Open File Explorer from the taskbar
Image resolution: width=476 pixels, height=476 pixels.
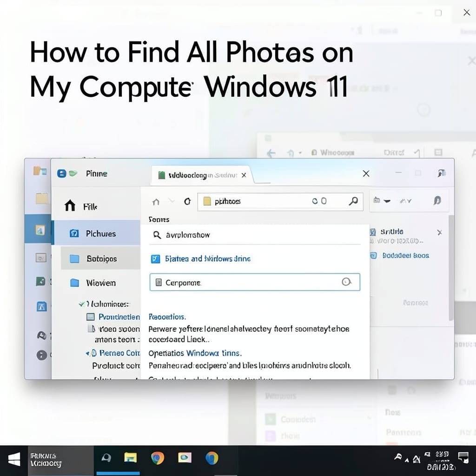pos(131,457)
